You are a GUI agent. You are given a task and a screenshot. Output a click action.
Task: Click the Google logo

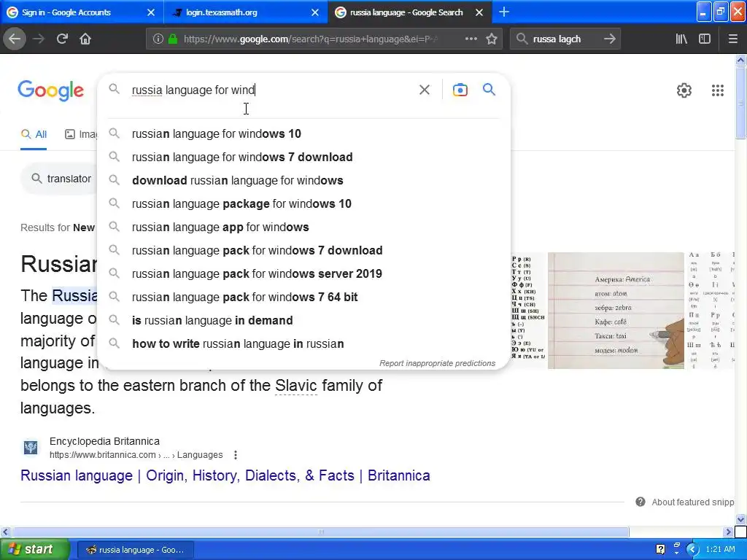pyautogui.click(x=50, y=90)
